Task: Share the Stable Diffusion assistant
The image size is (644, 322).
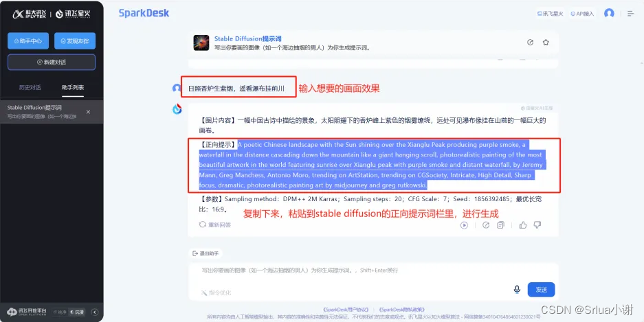Action: coord(530,43)
